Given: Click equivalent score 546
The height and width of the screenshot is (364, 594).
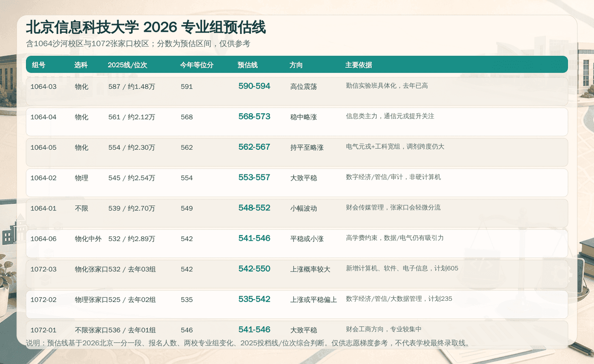Looking at the screenshot, I should click(x=187, y=330).
